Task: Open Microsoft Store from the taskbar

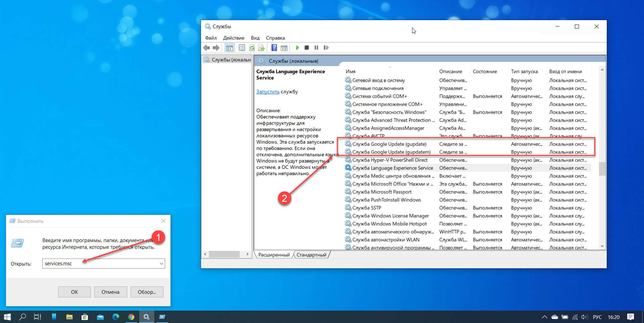Action: pyautogui.click(x=85, y=317)
